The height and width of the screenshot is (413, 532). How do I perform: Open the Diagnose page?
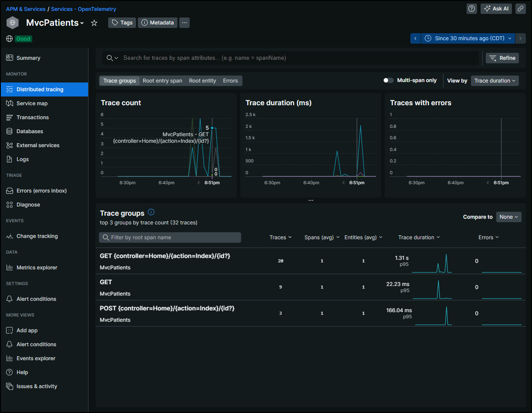coord(44,205)
